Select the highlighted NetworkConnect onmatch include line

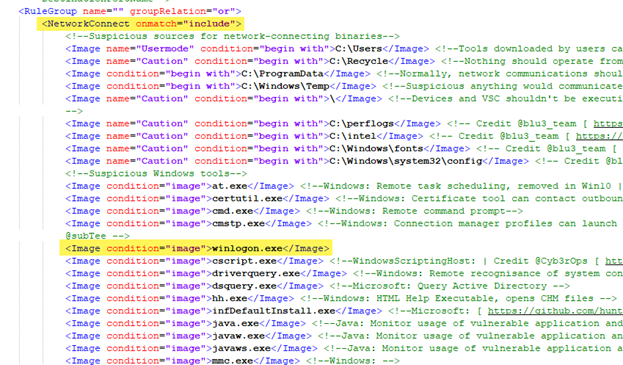pos(141,24)
